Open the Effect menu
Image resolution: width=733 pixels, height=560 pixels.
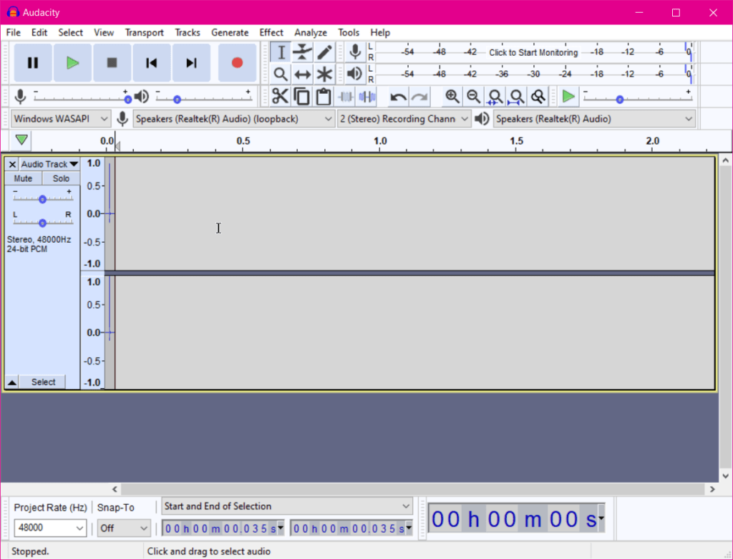(271, 33)
